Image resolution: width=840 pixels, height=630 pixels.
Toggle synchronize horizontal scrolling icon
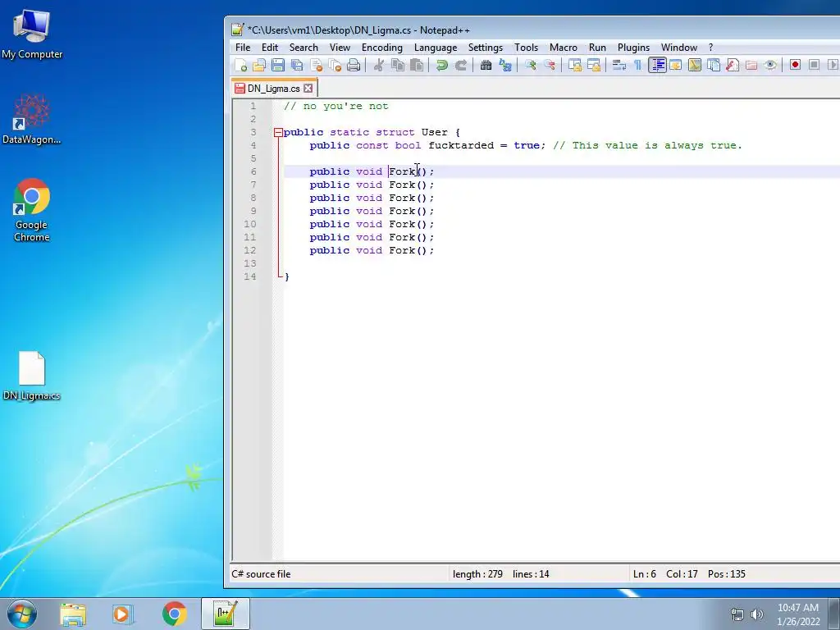[594, 66]
